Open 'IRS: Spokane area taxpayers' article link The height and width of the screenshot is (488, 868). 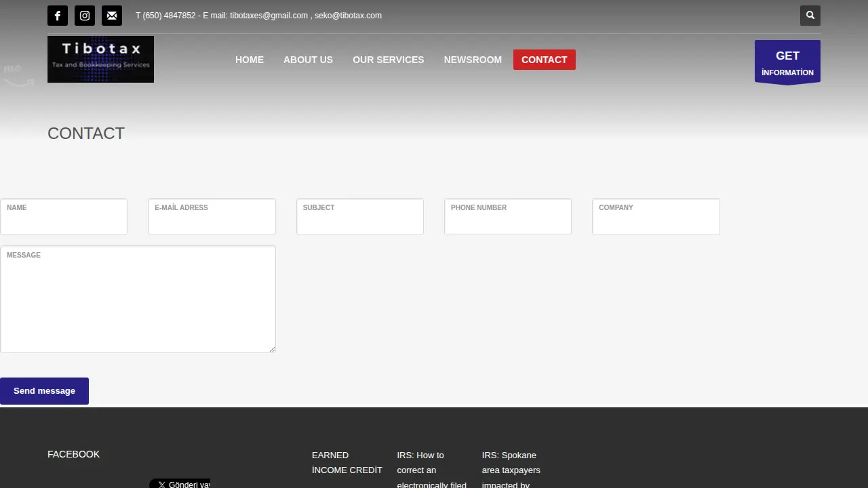point(511,470)
